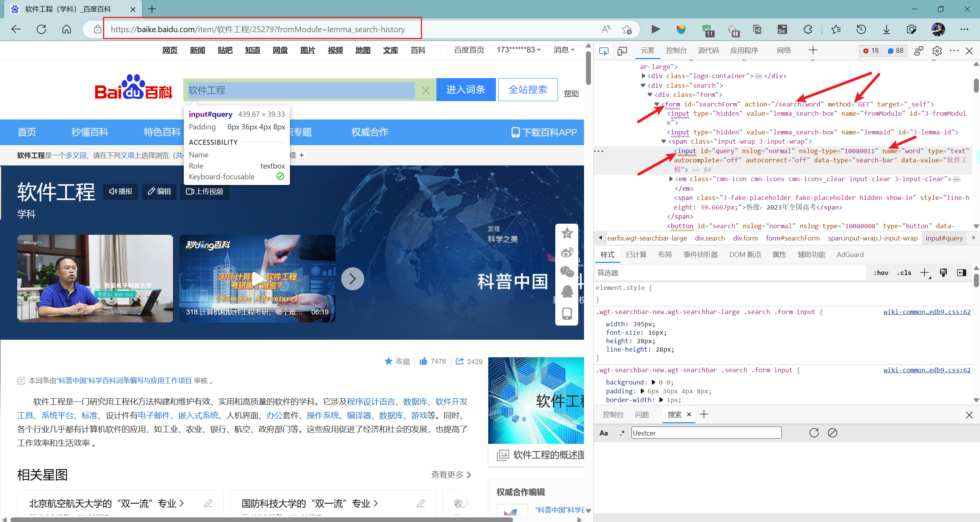Select 已计算 styles tab
The image size is (980, 522).
[x=636, y=255]
